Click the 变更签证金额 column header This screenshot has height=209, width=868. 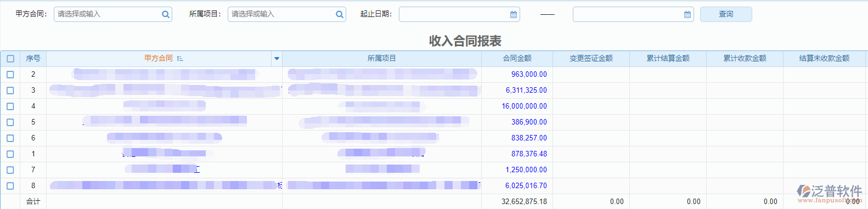tap(591, 58)
